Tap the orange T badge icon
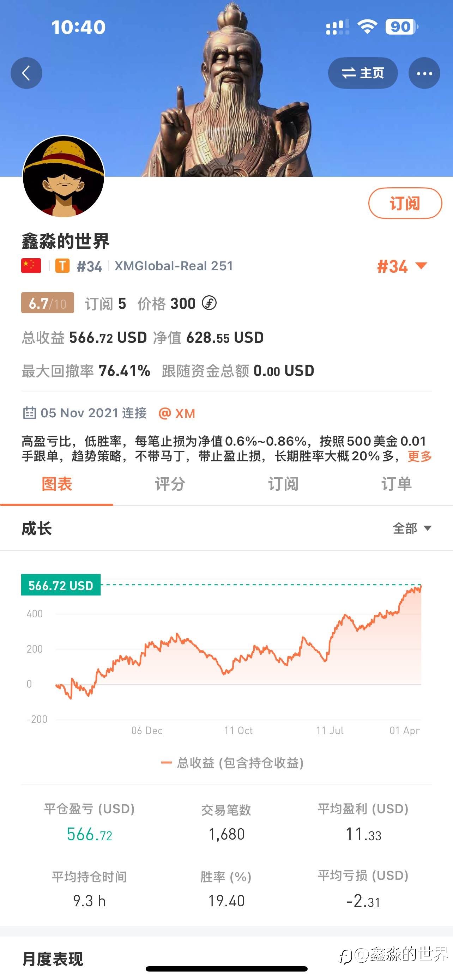Viewport: 453px width, 980px height. coord(62,266)
